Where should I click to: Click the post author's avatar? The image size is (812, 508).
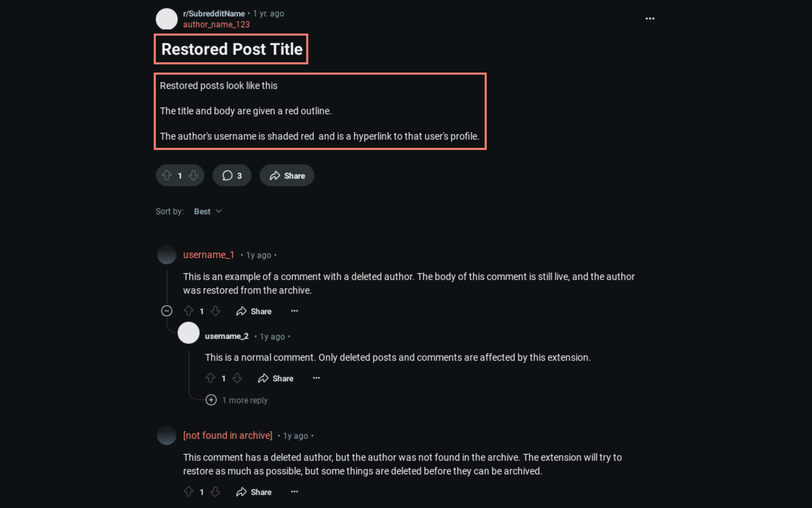coord(166,18)
